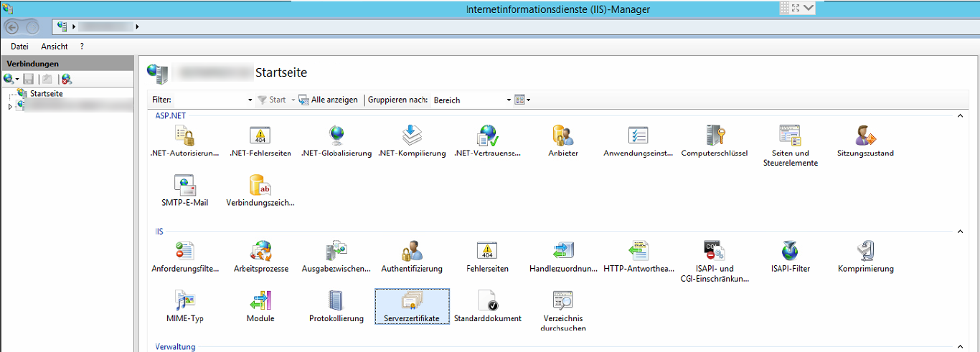
Task: Select Startseite in the connections tree
Action: (46, 94)
